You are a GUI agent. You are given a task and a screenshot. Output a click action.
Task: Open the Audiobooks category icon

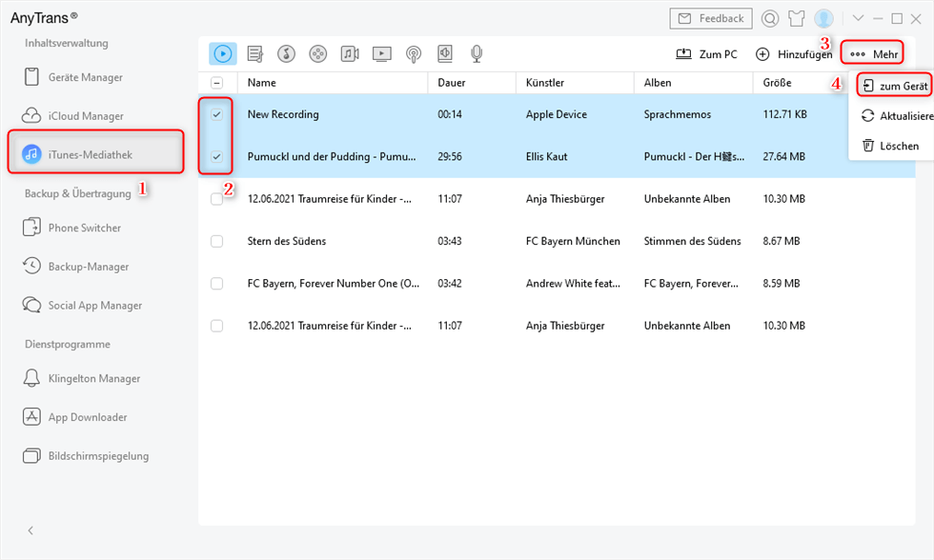point(445,54)
